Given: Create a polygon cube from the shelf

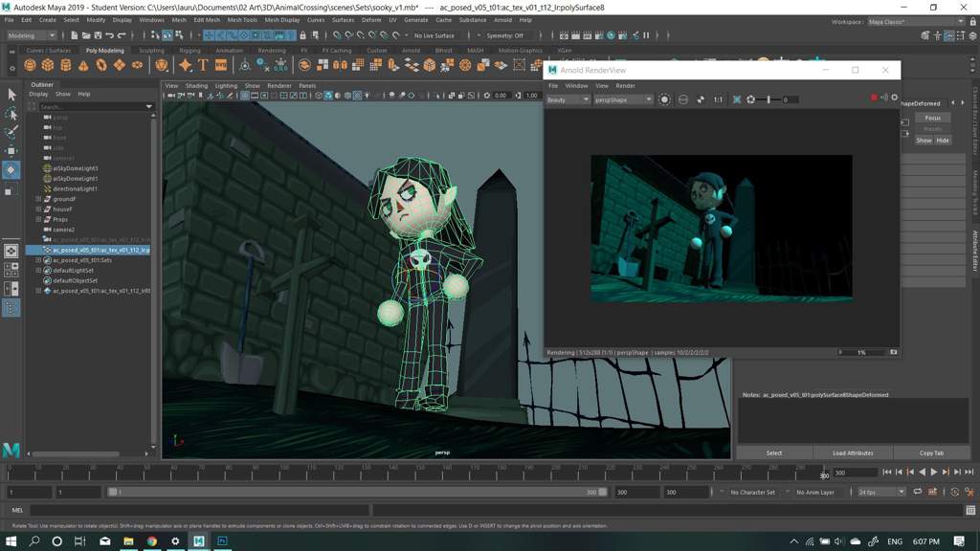Looking at the screenshot, I should (48, 65).
